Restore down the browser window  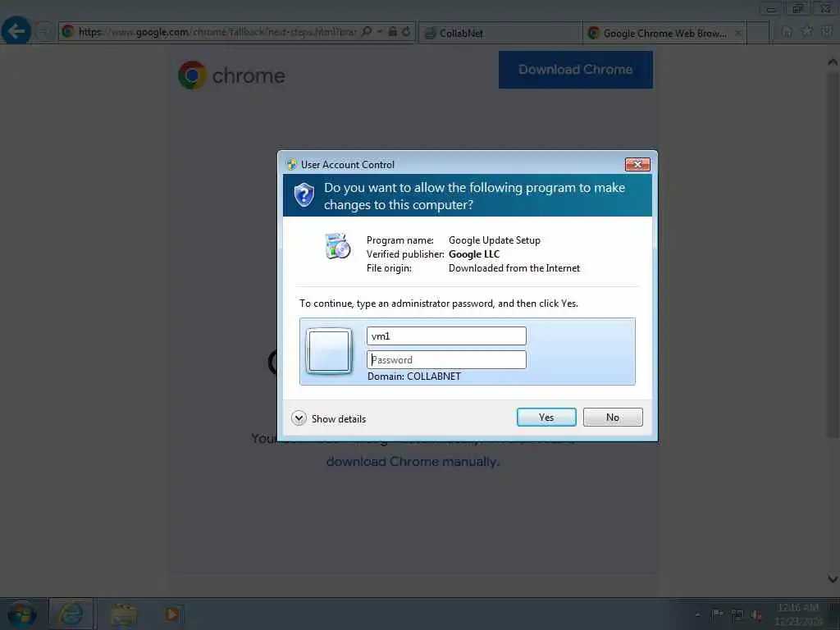(797, 8)
